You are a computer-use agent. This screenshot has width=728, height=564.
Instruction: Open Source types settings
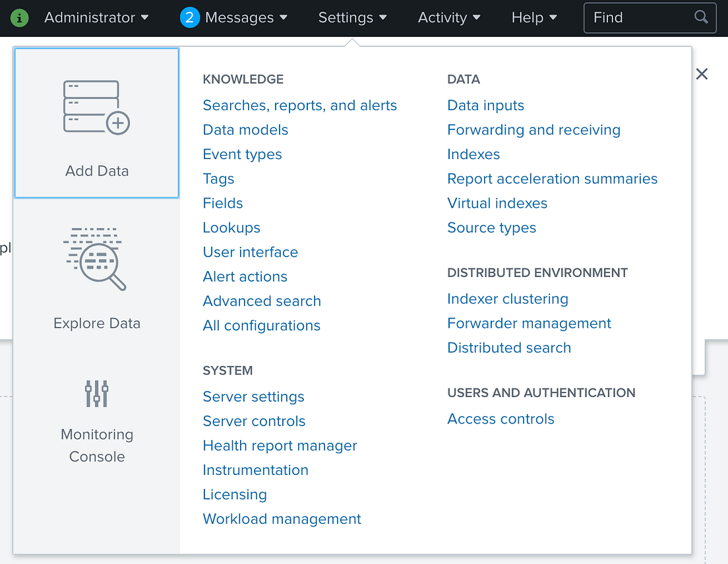click(491, 227)
